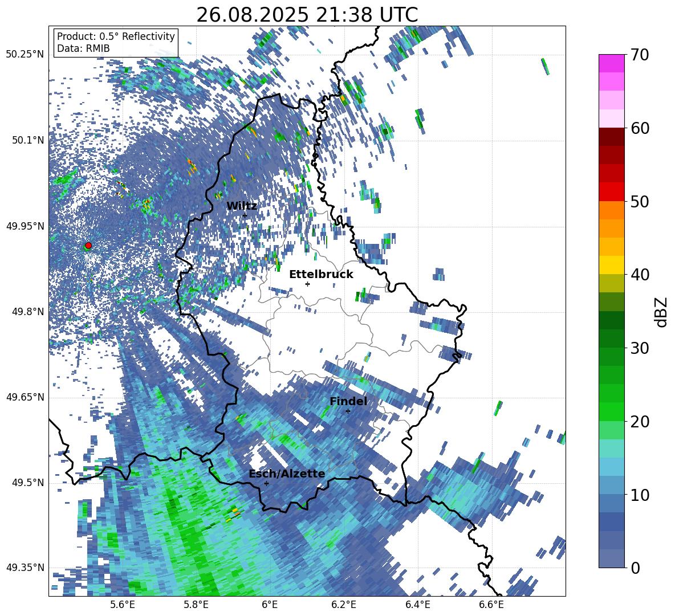Click the 30 tick label on colorbar

click(640, 348)
